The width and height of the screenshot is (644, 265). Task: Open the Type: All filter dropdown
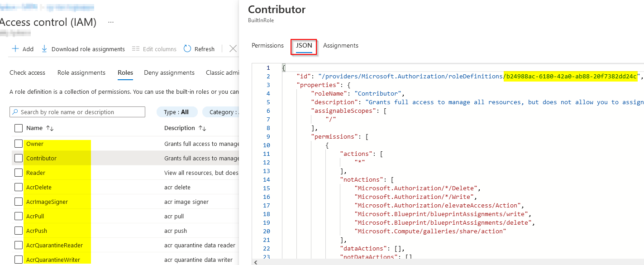tap(177, 111)
